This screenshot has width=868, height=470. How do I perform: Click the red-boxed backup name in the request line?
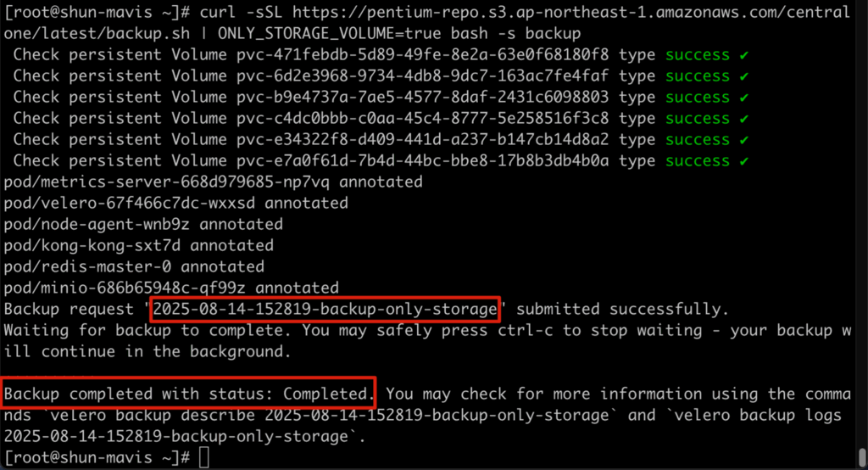pos(325,310)
